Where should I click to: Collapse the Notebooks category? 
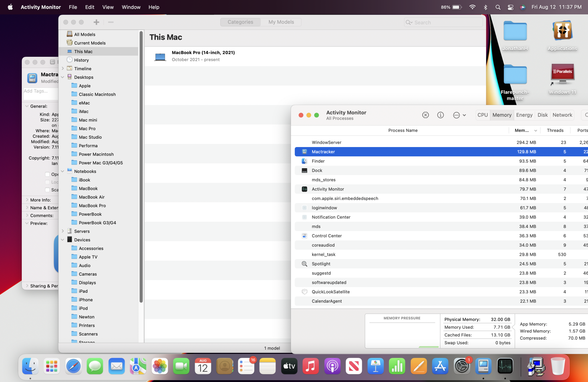pos(63,171)
